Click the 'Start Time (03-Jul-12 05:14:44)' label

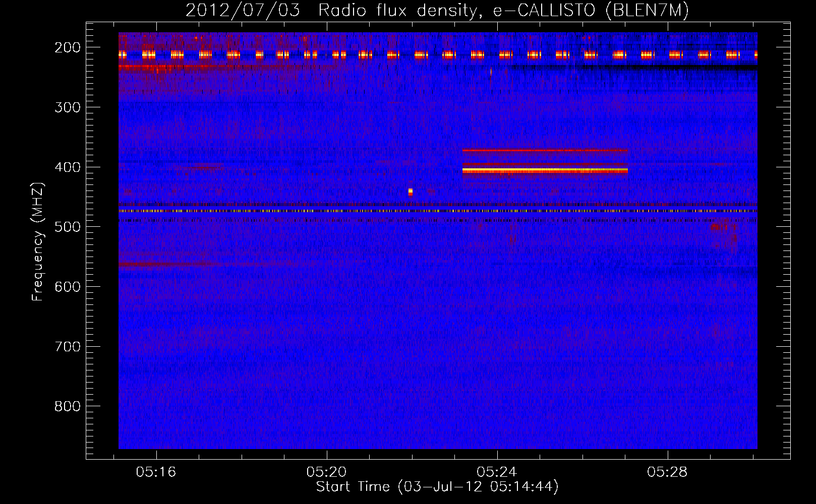coord(437,487)
